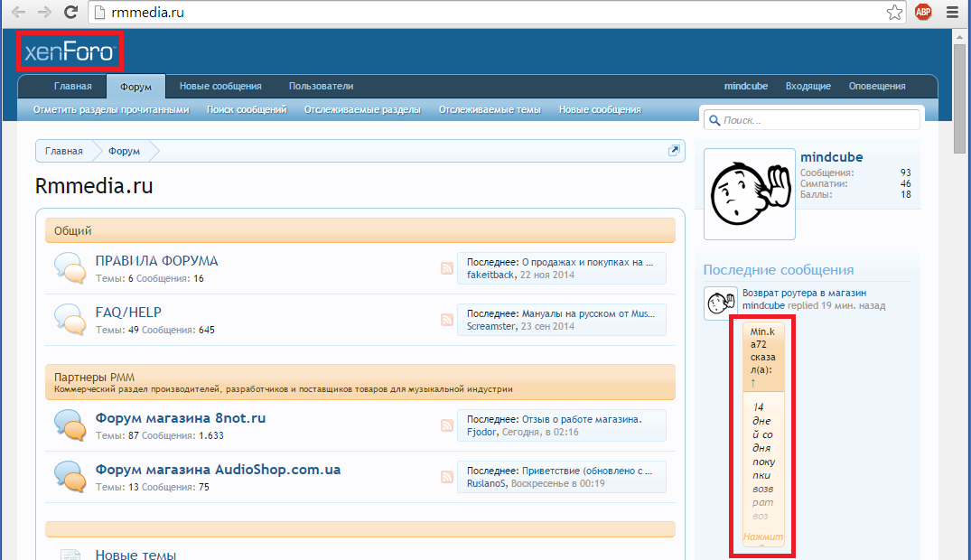Open the RuslanoS user profile link
Image resolution: width=971 pixels, height=560 pixels.
486,483
